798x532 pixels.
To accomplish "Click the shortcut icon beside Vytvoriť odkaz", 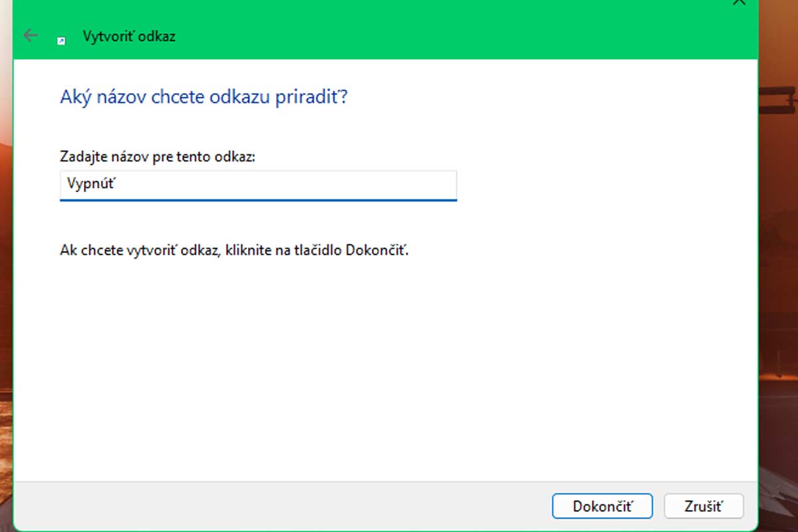I will click(x=61, y=41).
